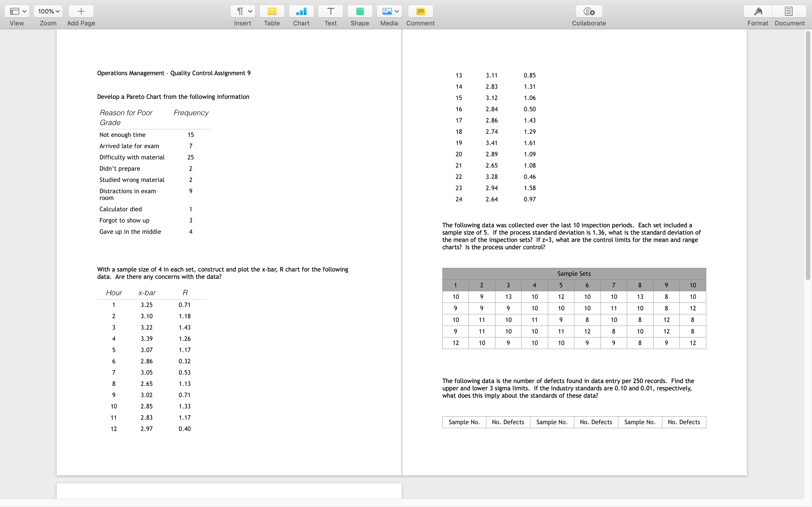Insert a Table from toolbar
The height and width of the screenshot is (507, 812).
pos(272,11)
